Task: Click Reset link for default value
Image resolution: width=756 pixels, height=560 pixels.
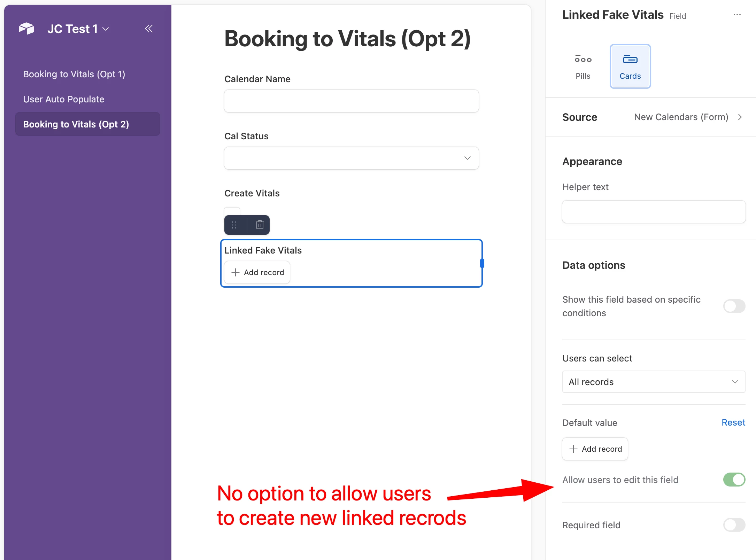Action: point(733,422)
